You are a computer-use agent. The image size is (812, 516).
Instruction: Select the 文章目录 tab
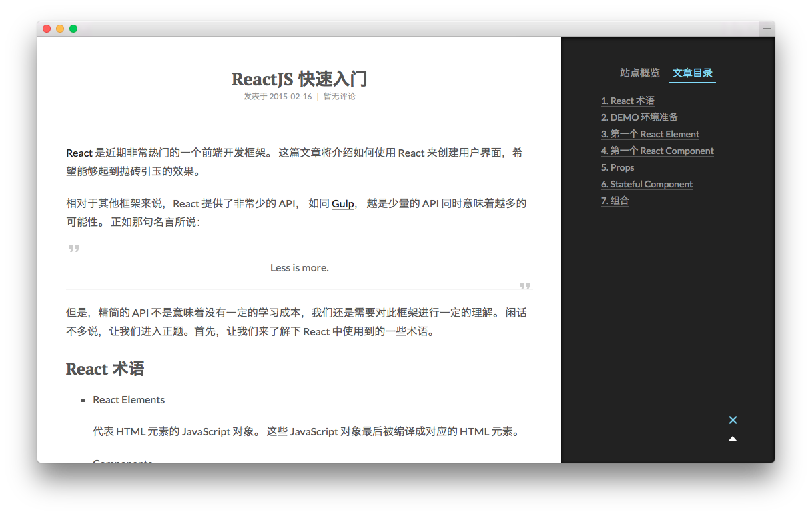coord(693,73)
